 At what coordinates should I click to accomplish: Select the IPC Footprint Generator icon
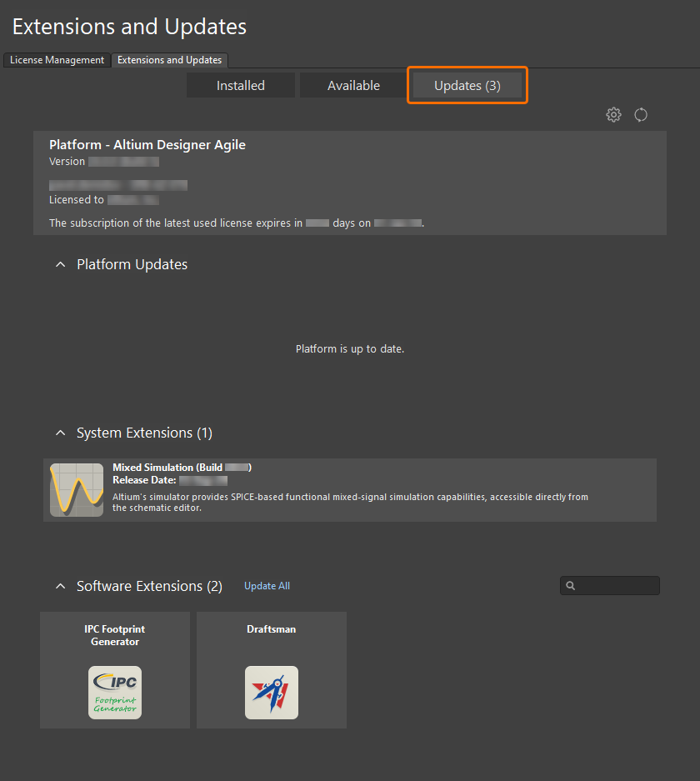click(114, 692)
